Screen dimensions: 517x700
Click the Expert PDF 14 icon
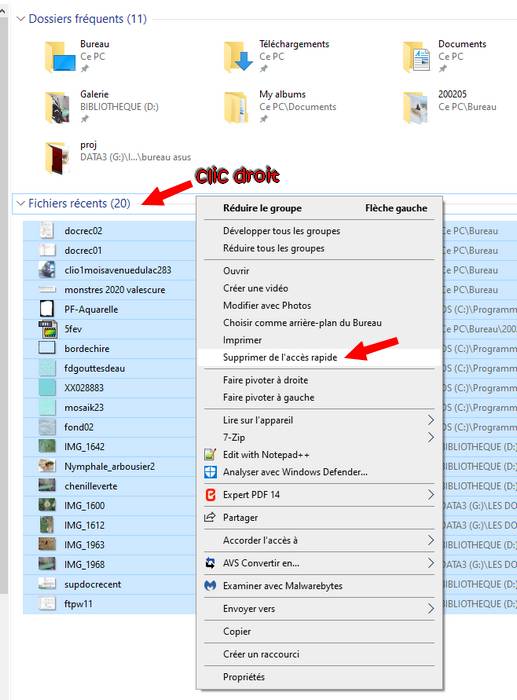[x=210, y=495]
